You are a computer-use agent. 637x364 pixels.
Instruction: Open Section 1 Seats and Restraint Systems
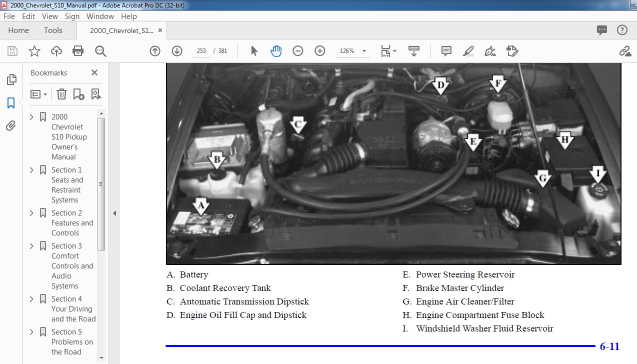click(67, 185)
